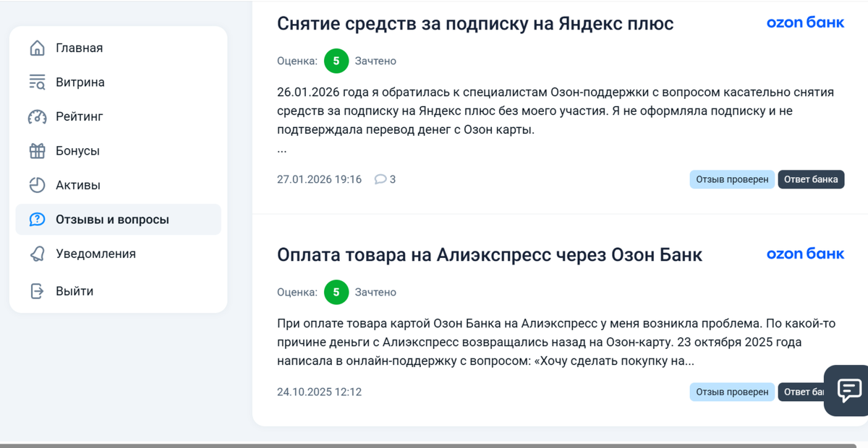Viewport: 868px width, 448px height.
Task: Expand the '...' ellipsis under Яндекс плюс review text
Action: click(x=282, y=150)
